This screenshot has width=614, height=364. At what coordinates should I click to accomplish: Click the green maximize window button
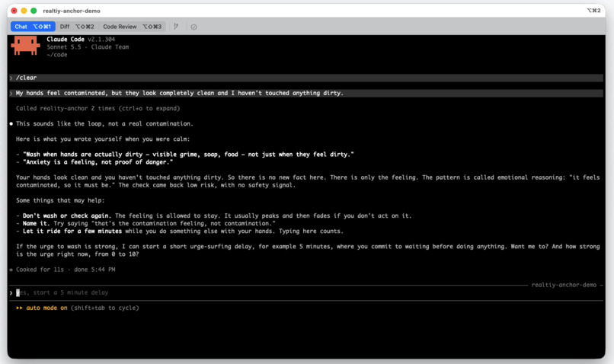34,11
